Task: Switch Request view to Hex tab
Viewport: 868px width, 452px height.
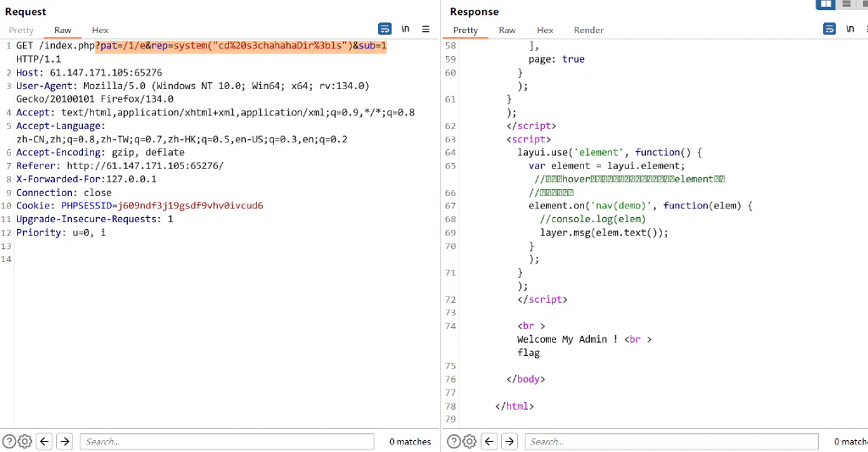Action: [x=100, y=31]
